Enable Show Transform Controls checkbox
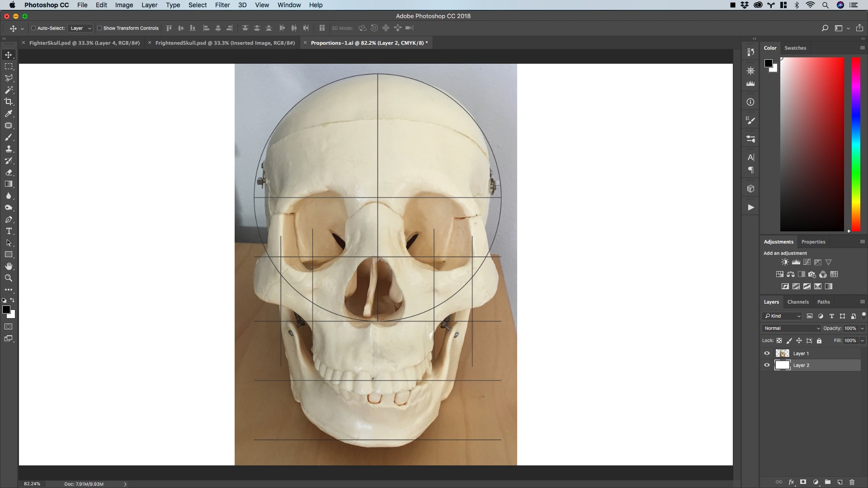This screenshot has height=488, width=868. (x=99, y=28)
